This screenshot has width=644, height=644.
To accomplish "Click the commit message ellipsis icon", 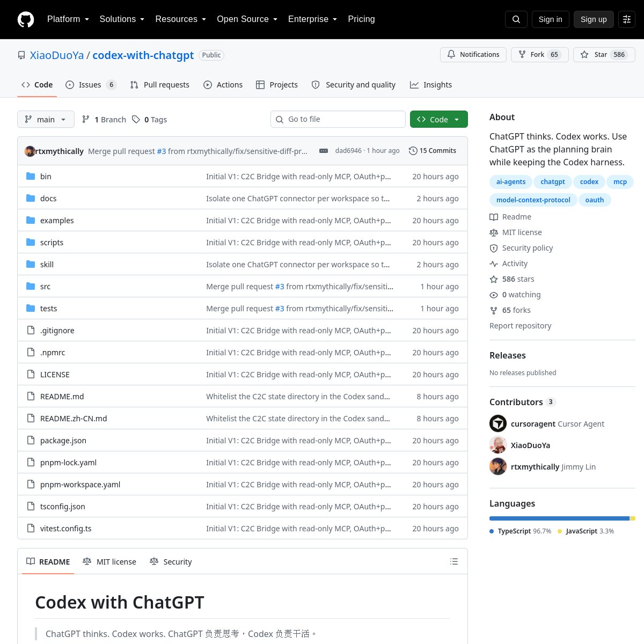I will click(x=324, y=151).
